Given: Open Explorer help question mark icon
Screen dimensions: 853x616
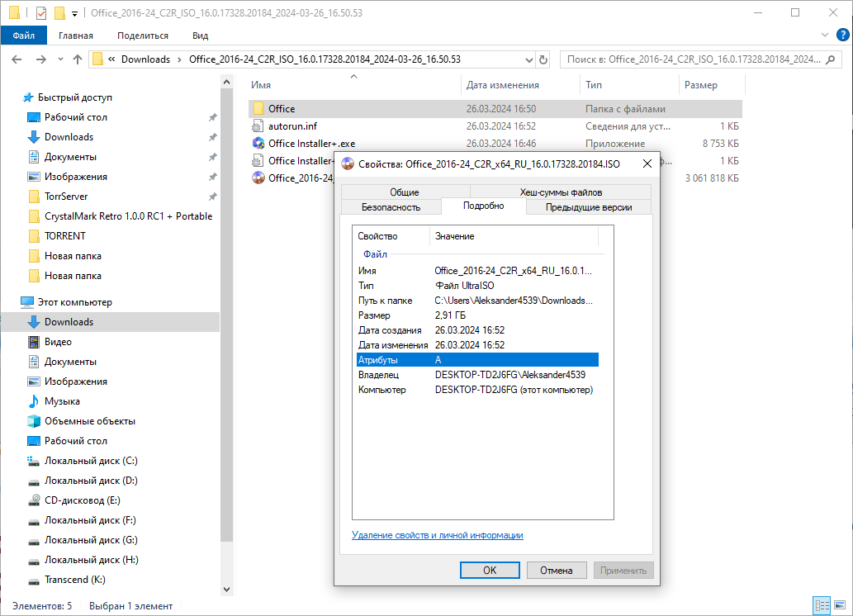Looking at the screenshot, I should (841, 36).
